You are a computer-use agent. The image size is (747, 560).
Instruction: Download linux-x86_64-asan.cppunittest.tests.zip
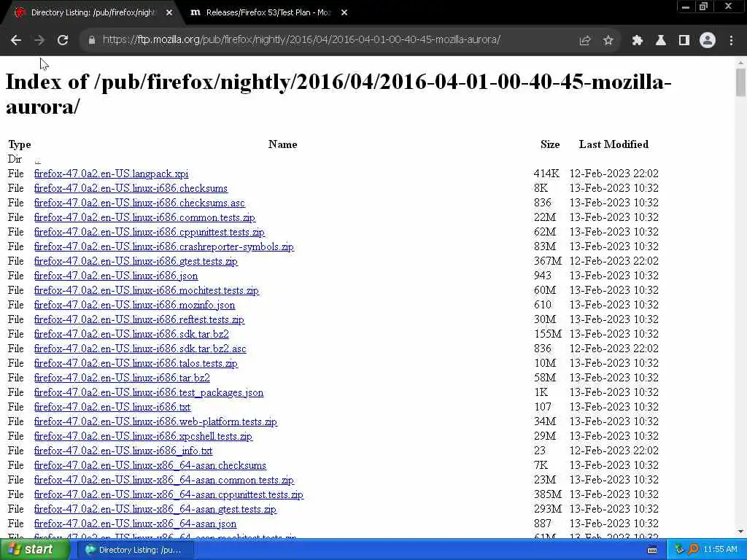[x=169, y=495]
